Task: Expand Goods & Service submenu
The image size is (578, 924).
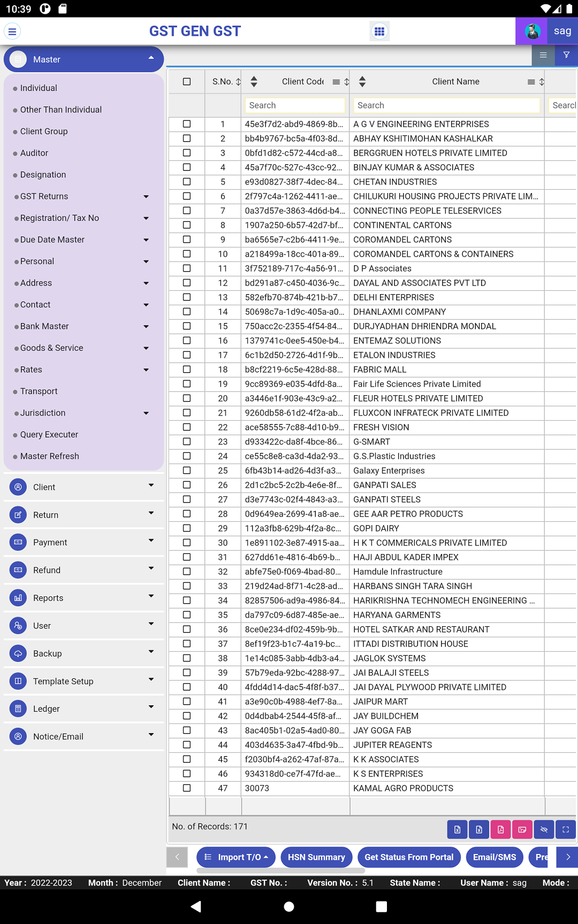Action: 146,348
